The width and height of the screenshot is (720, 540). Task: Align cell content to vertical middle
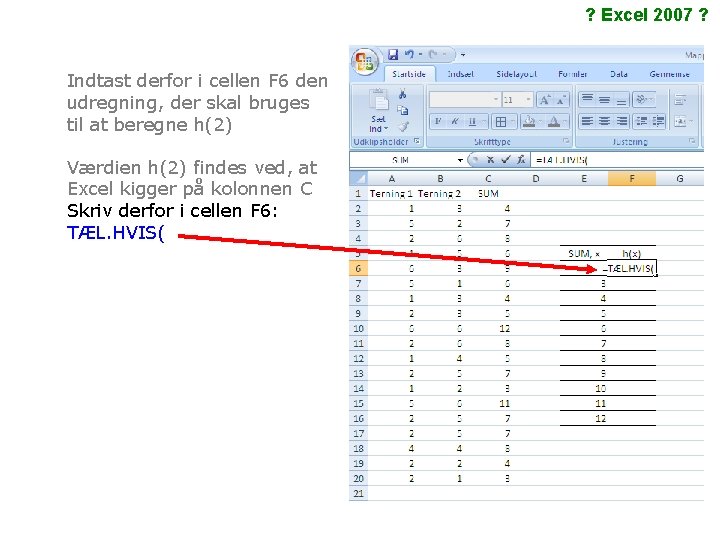(604, 99)
